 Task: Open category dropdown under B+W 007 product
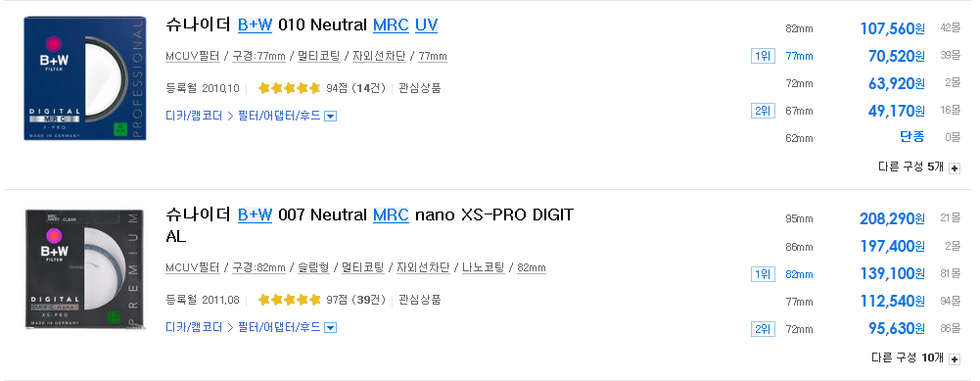pyautogui.click(x=331, y=327)
